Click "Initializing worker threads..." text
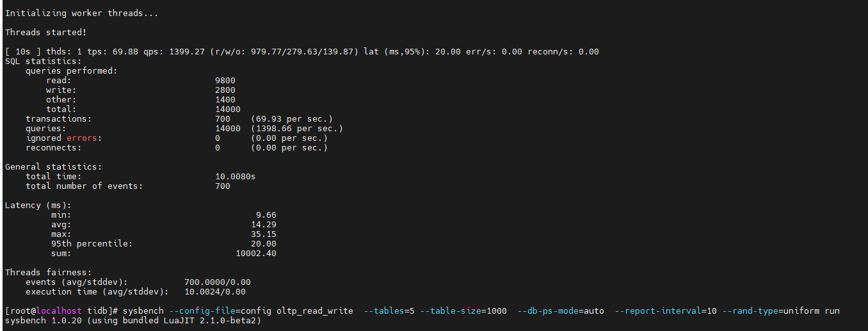Image resolution: width=868 pixels, height=331 pixels. click(x=81, y=13)
